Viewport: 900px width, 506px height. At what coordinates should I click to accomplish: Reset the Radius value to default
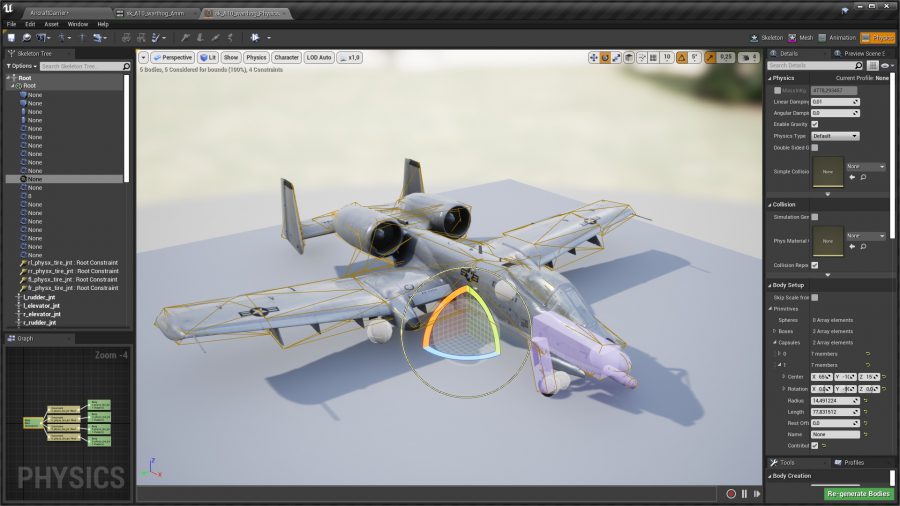pyautogui.click(x=866, y=400)
